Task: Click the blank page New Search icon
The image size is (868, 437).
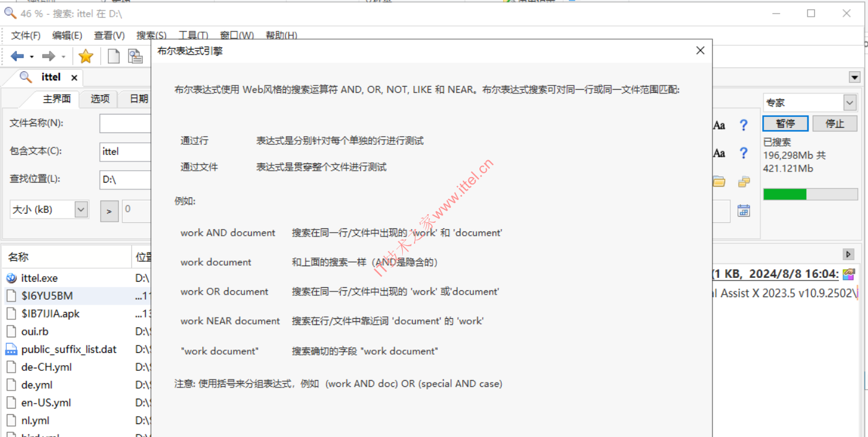Action: 114,56
